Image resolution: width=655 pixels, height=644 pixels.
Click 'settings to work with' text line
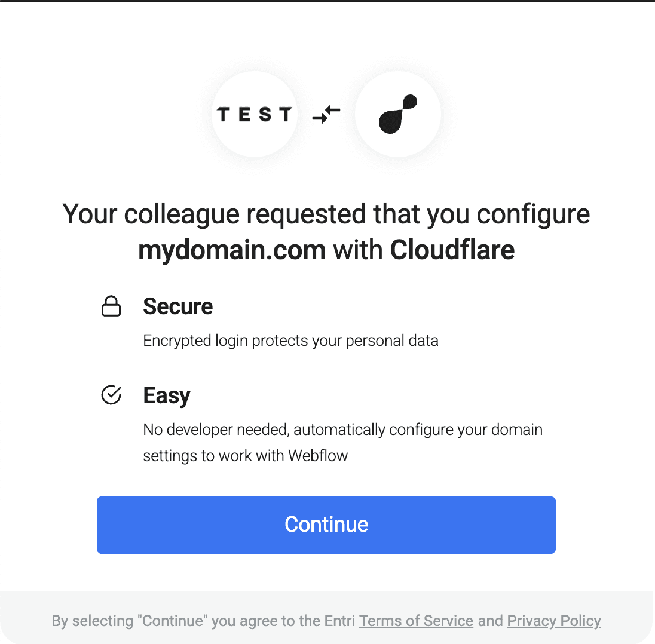point(214,456)
